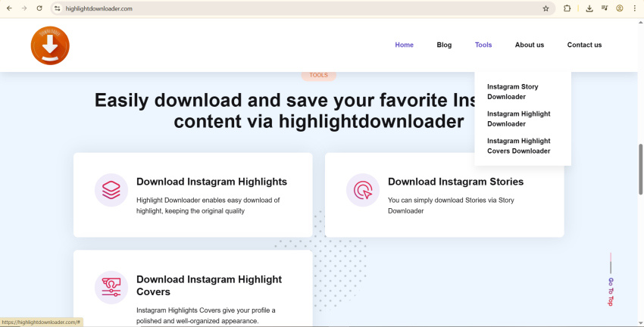
Task: Click the browser forward arrow
Action: pos(24,8)
